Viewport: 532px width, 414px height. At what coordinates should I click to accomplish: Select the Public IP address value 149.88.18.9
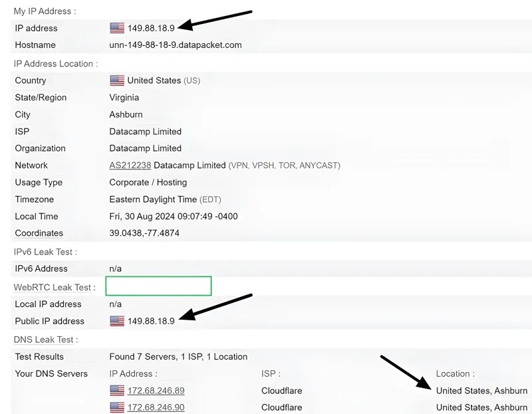click(151, 321)
